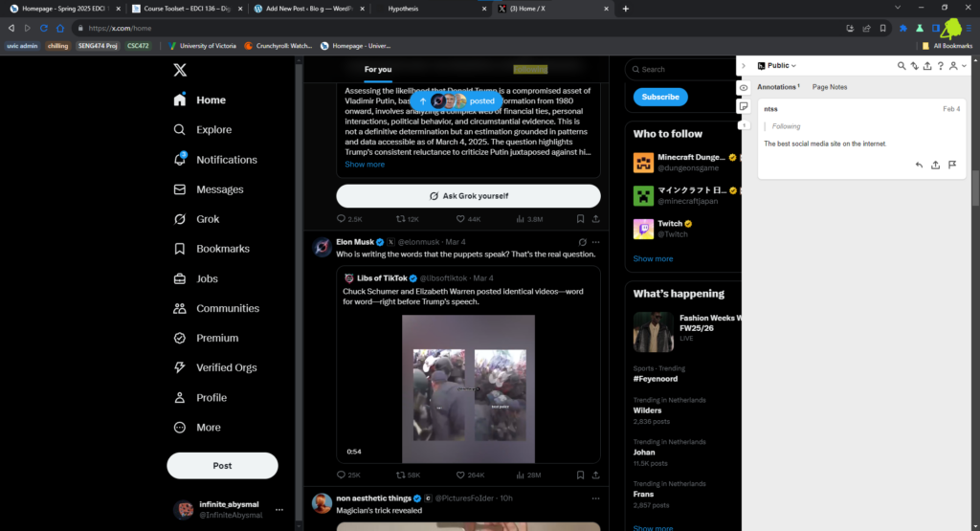980x531 pixels.
Task: Open options menu on Elon Musk post
Action: (595, 242)
